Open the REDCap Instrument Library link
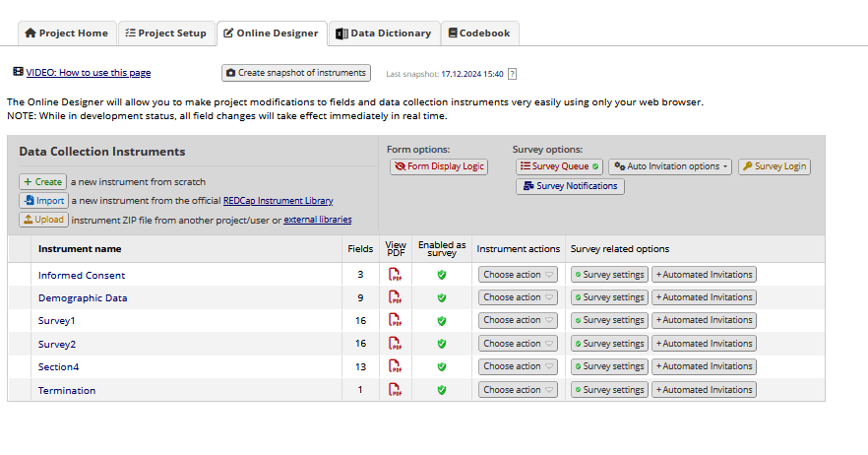868x455 pixels. 278,201
